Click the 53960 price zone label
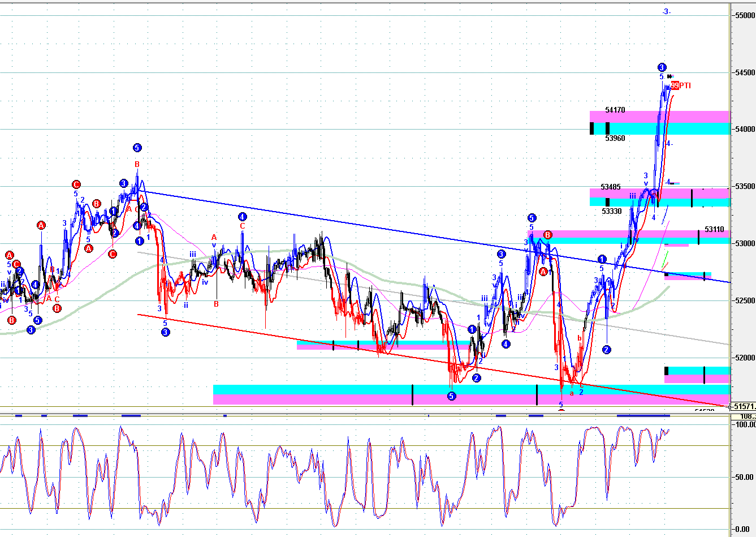Screen dimensions: 756x537 point(615,138)
